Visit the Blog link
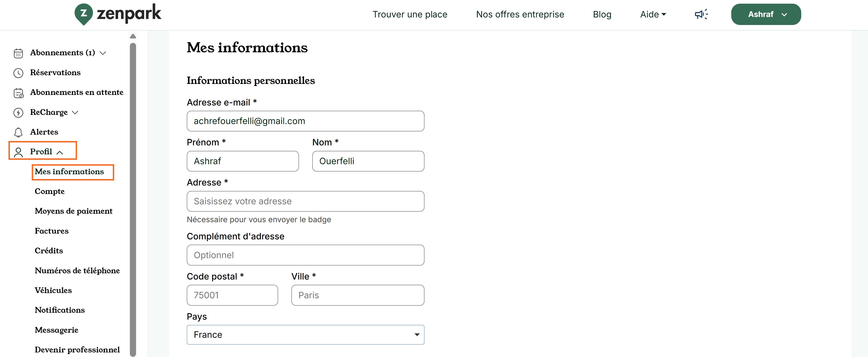Screen dimensions: 868x357 coord(602,14)
